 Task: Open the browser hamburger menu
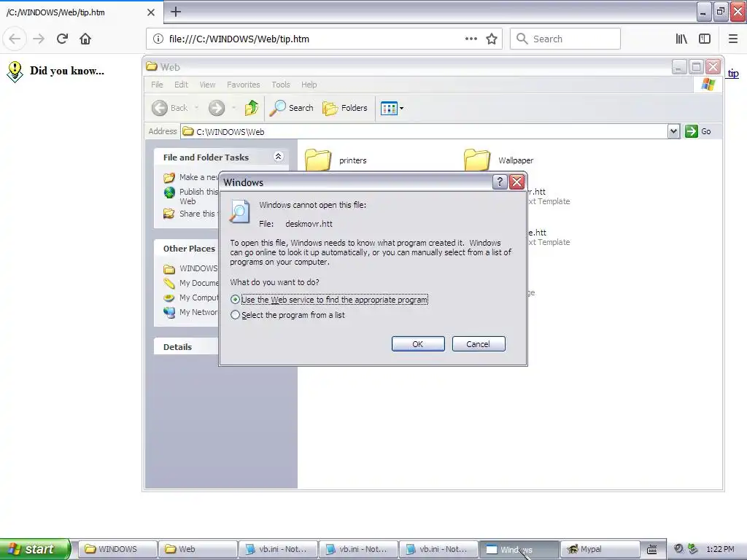[x=732, y=39]
